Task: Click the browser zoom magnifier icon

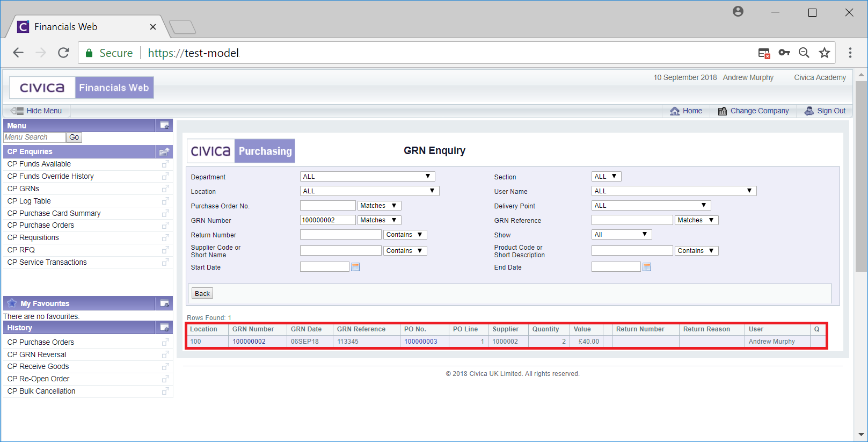Action: 804,53
